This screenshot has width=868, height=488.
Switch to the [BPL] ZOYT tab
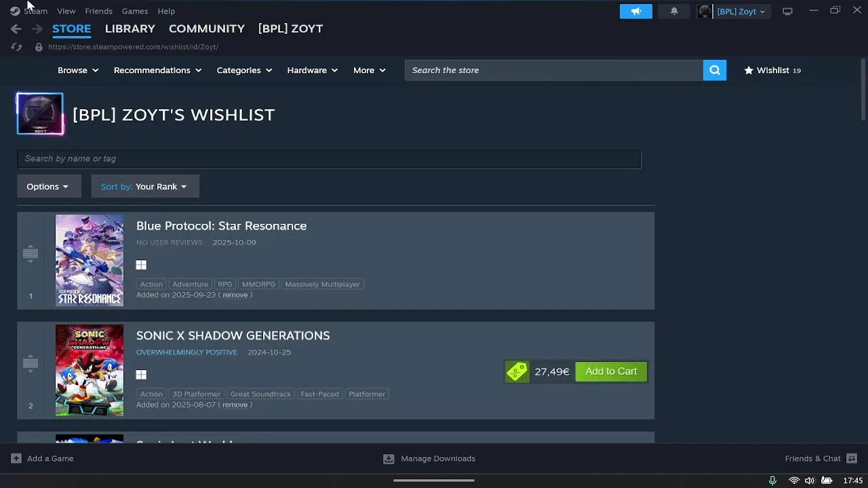(290, 28)
